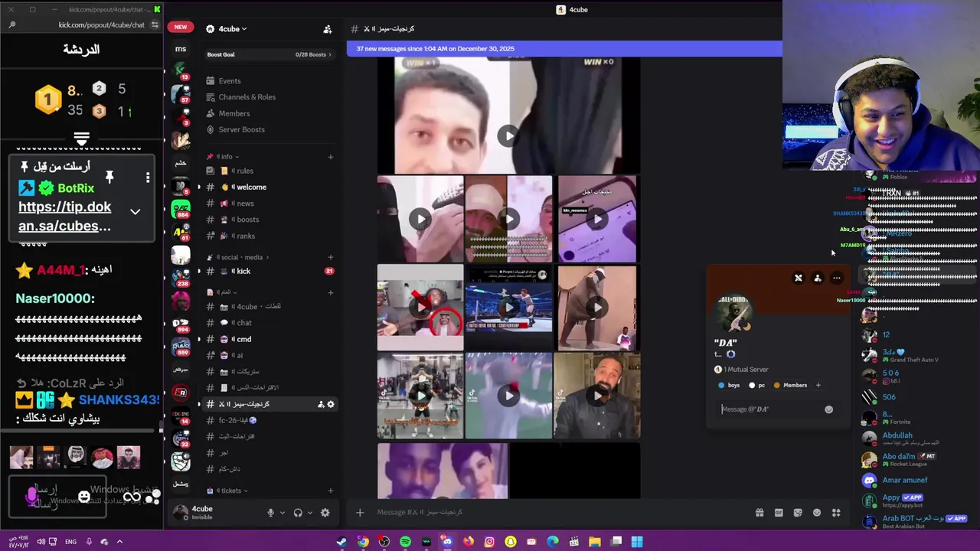Screen dimensions: 980x551
Task: Open the headphones output options arrow
Action: 309,513
